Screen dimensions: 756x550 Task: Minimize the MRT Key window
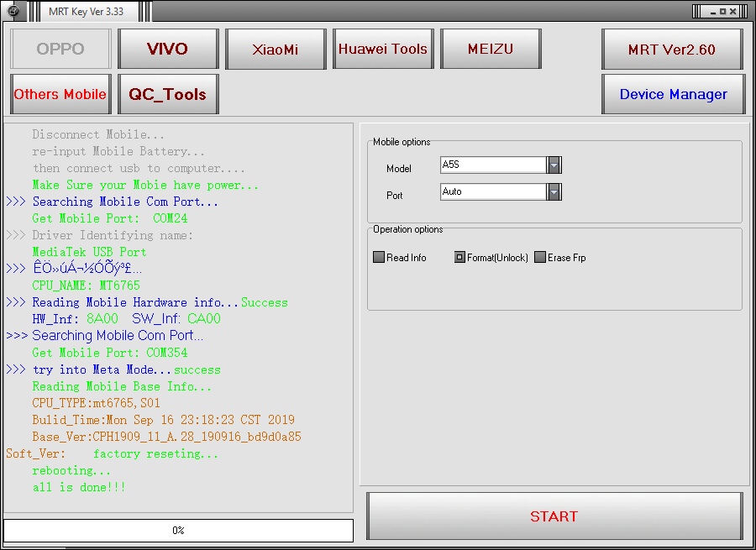click(x=713, y=12)
